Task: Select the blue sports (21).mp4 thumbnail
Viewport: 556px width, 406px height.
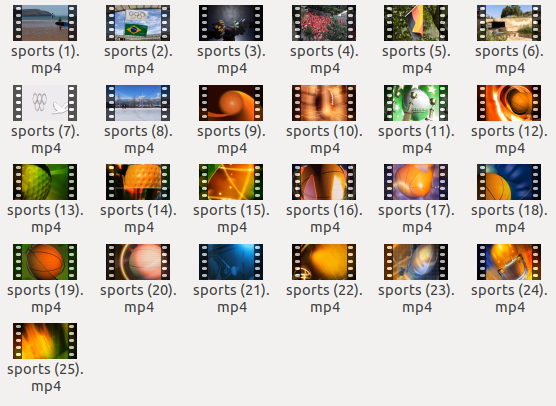Action: click(231, 262)
